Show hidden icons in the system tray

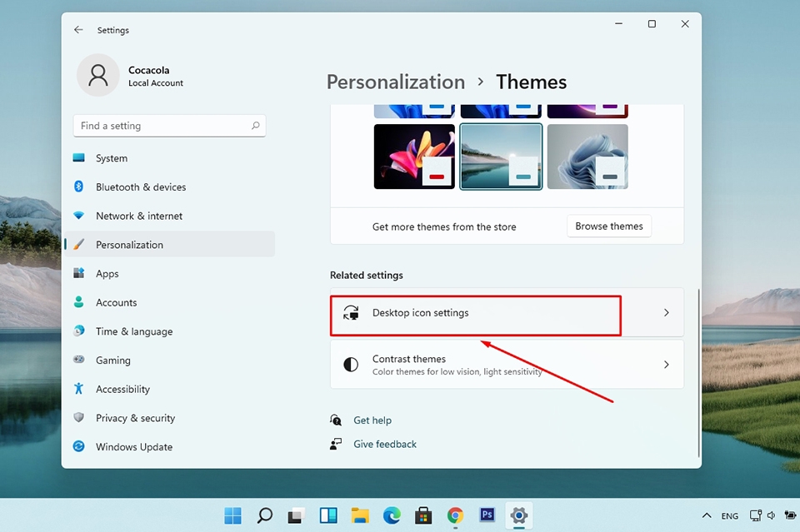click(707, 515)
